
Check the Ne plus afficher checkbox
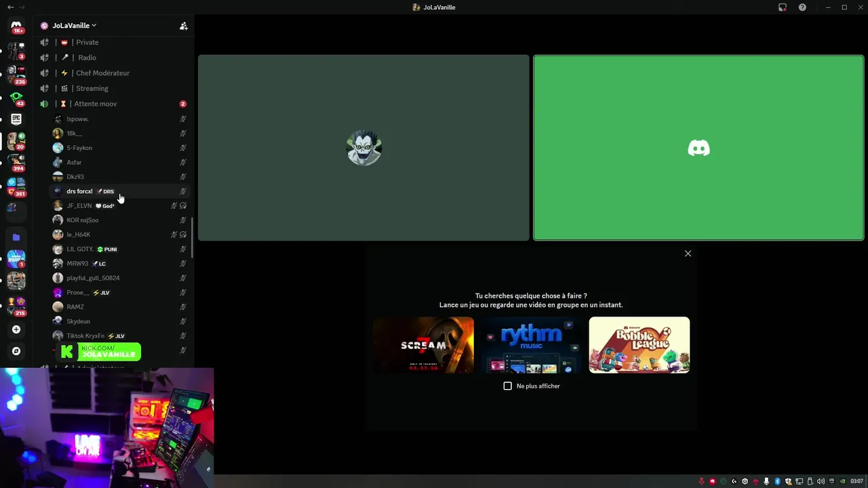click(507, 386)
